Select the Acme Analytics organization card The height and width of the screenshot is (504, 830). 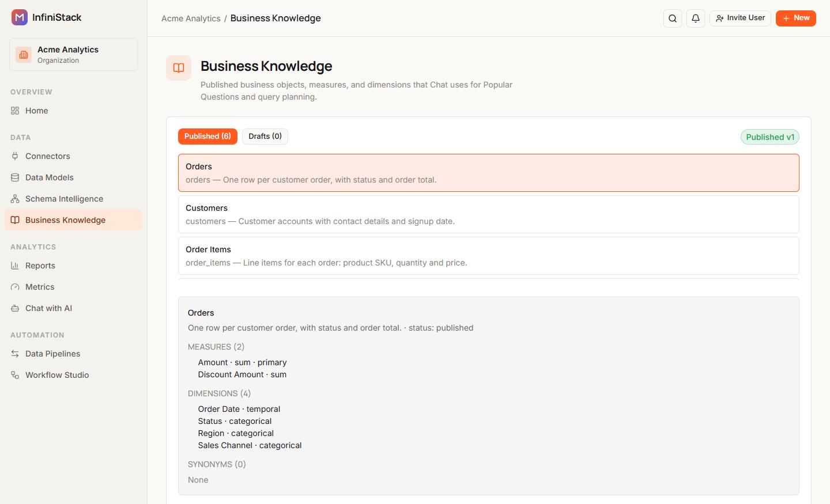tap(73, 55)
